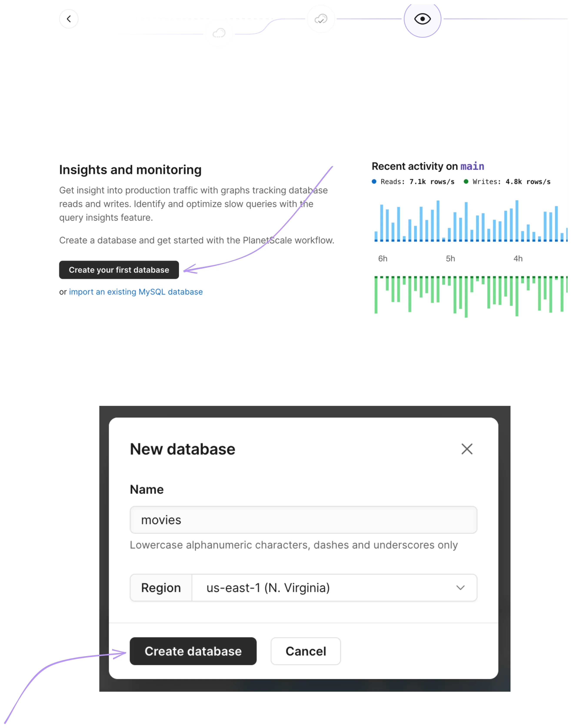Click the 4h timeline marker
This screenshot has height=728, width=572.
pos(518,258)
